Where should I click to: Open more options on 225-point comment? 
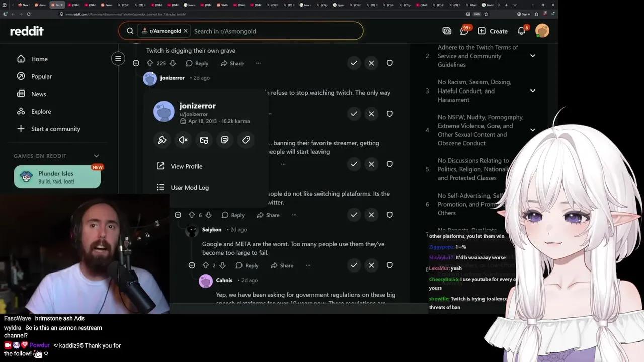click(258, 63)
